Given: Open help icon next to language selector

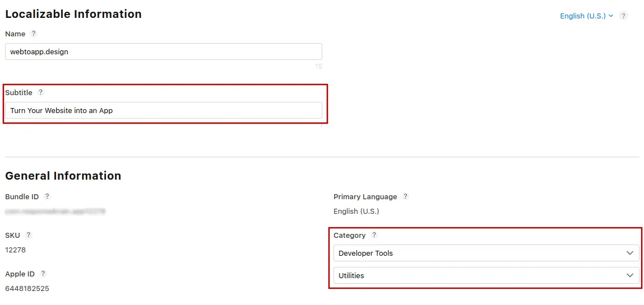Looking at the screenshot, I should coord(623,16).
